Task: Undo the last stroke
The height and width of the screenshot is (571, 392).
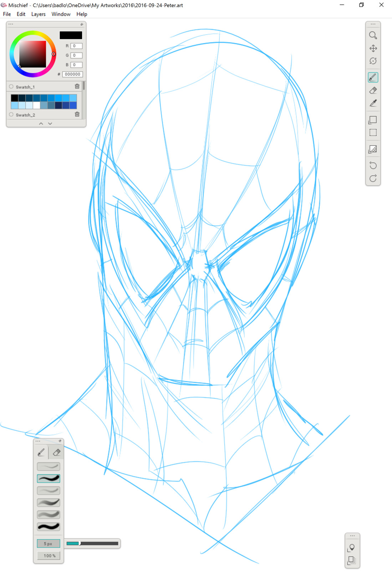Action: tap(373, 165)
